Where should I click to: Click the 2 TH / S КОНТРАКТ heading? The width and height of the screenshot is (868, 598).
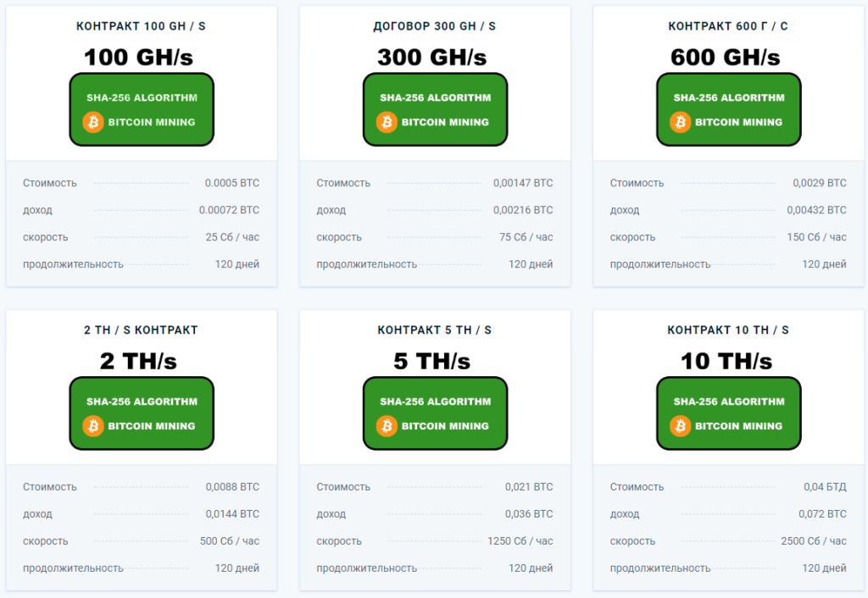click(141, 330)
